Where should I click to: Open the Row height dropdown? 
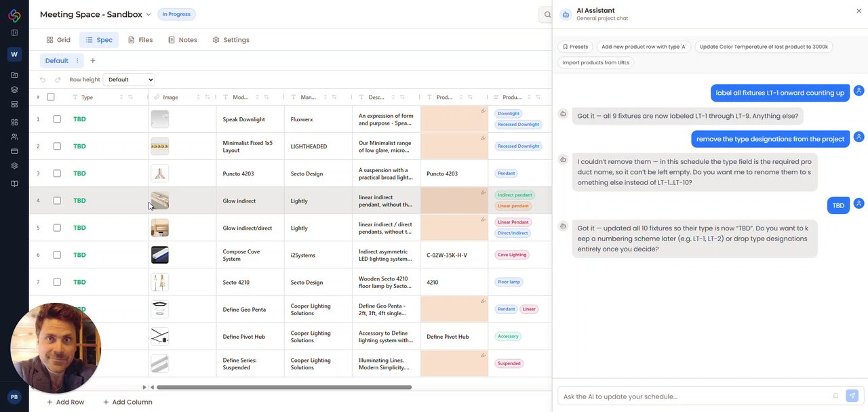[x=129, y=79]
